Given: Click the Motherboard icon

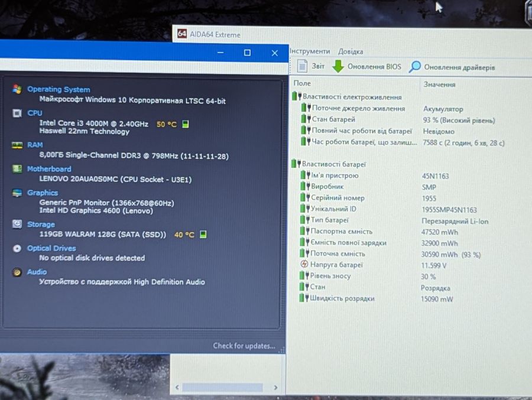Looking at the screenshot, I should pos(17,168).
